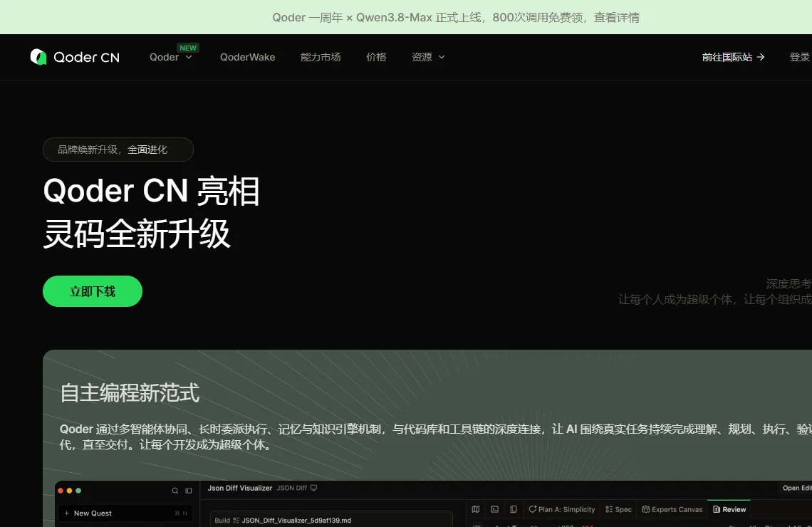
Task: Open the QoderWake nav item
Action: (248, 57)
